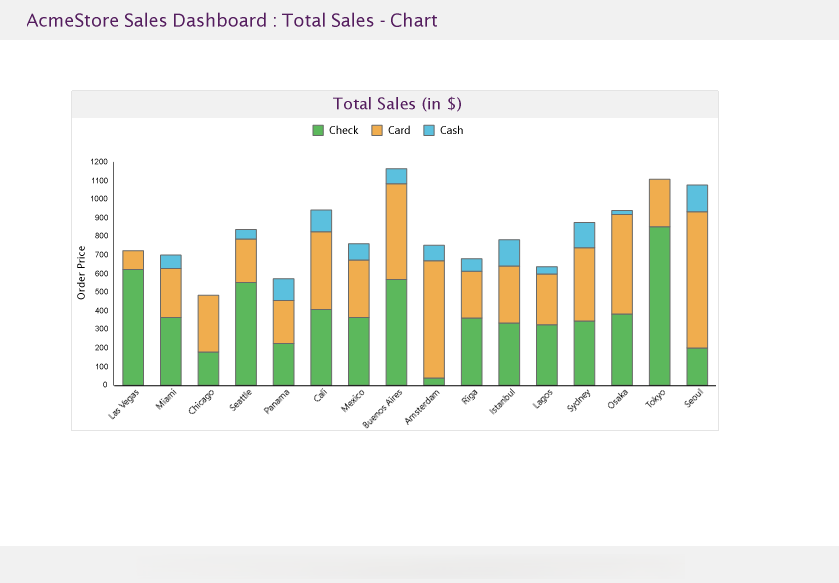Select Tokyo's green Check bar segment
This screenshot has height=583, width=839.
coord(659,305)
